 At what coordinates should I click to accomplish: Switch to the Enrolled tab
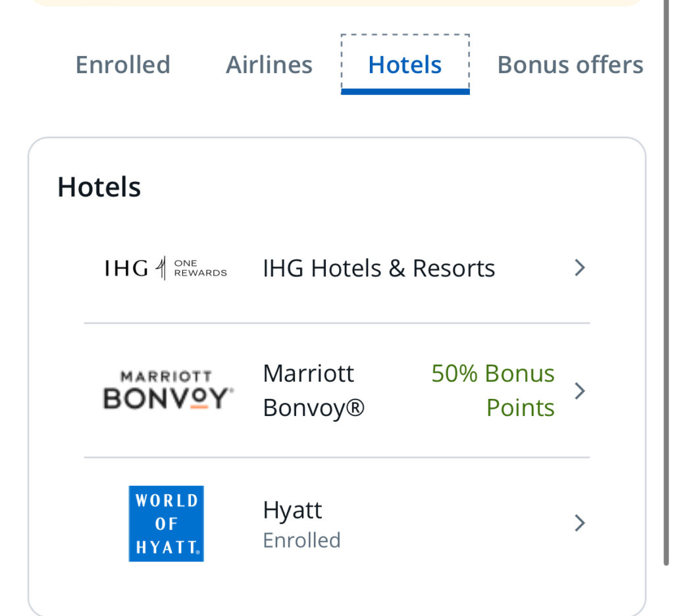pyautogui.click(x=123, y=65)
